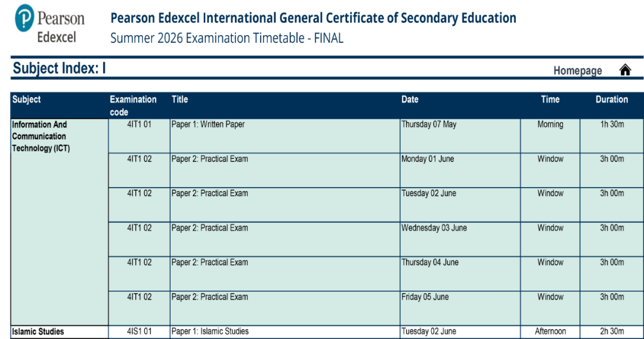Image resolution: width=644 pixels, height=339 pixels.
Task: Click the Subject Index: I heading
Action: pyautogui.click(x=60, y=69)
